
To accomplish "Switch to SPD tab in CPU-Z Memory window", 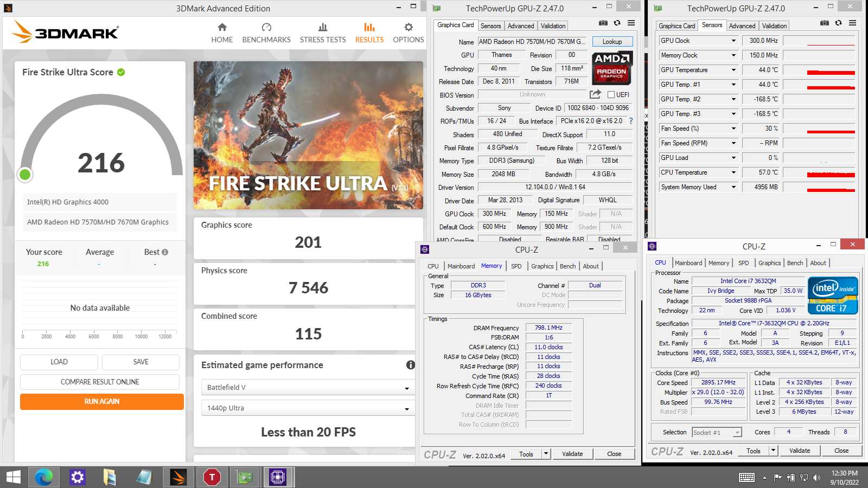I will [516, 266].
